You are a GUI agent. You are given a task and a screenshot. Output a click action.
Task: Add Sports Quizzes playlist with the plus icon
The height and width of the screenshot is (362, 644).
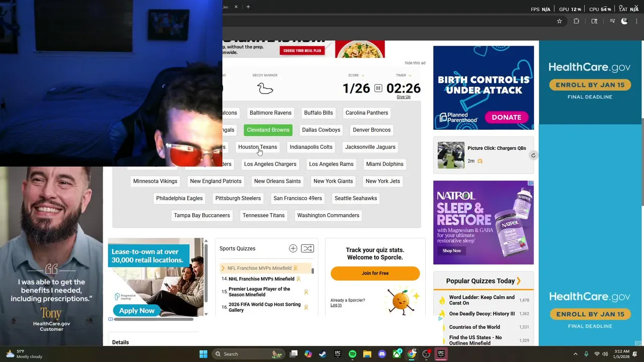tap(293, 248)
